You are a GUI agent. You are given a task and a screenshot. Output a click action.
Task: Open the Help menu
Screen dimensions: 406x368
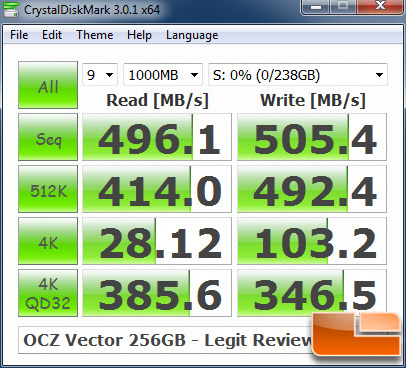[x=139, y=35]
